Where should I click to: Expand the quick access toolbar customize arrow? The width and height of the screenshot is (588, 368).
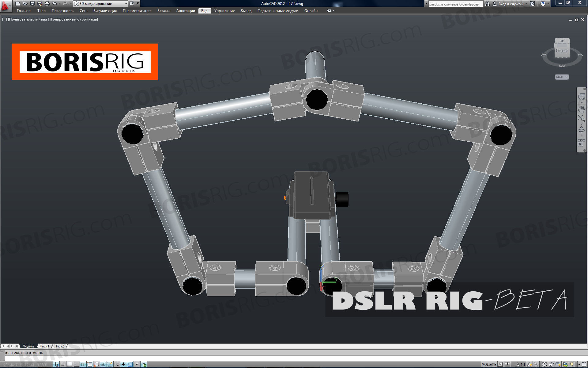pyautogui.click(x=138, y=4)
